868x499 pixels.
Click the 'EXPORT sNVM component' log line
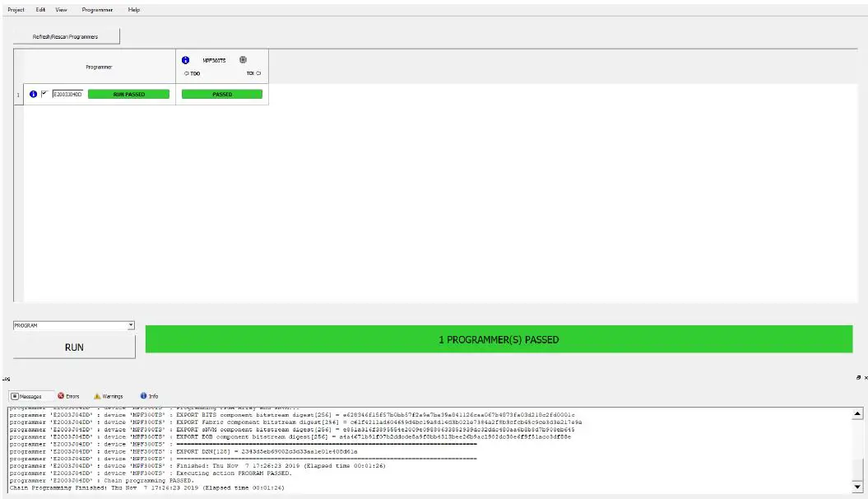(x=292, y=429)
